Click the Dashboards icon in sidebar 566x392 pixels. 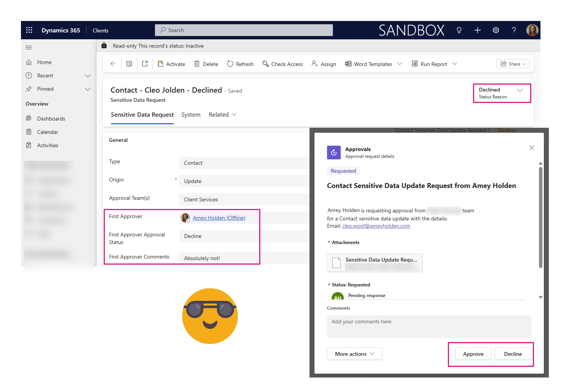tap(29, 118)
